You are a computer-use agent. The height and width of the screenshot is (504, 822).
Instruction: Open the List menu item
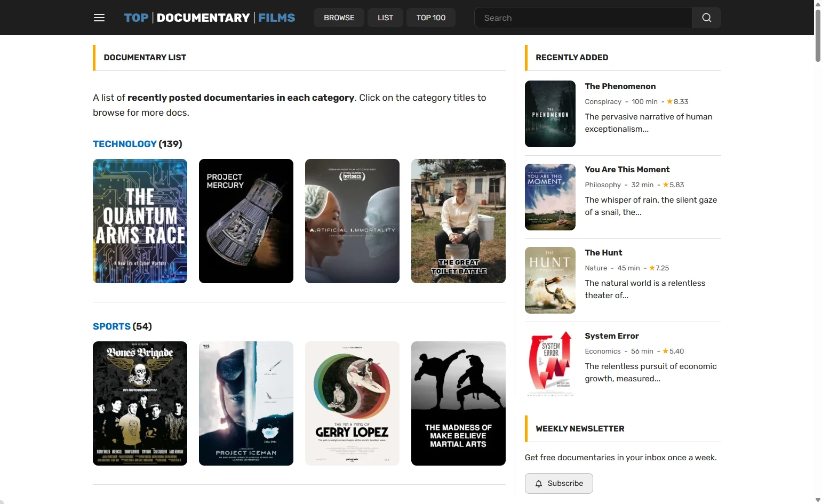385,18
